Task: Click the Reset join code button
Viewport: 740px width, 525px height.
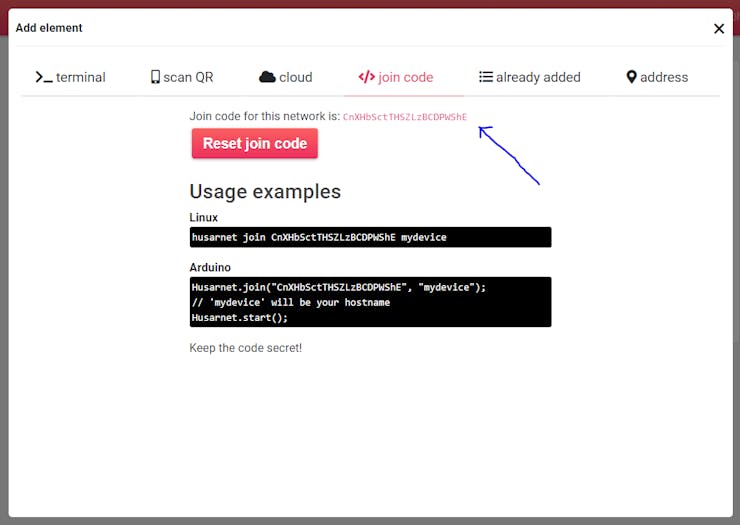Action: (255, 144)
